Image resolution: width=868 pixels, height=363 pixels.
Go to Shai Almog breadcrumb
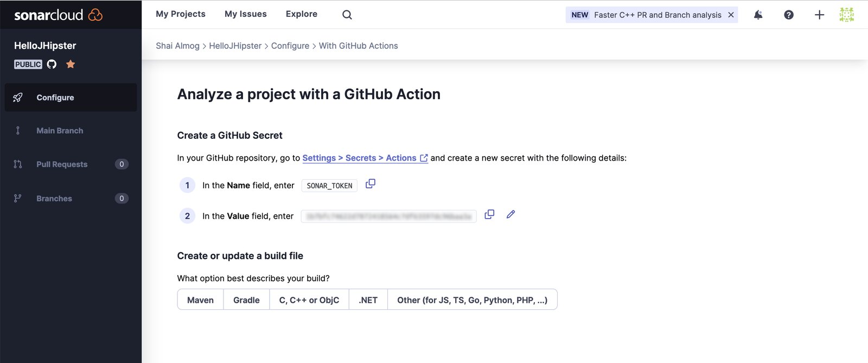(177, 46)
